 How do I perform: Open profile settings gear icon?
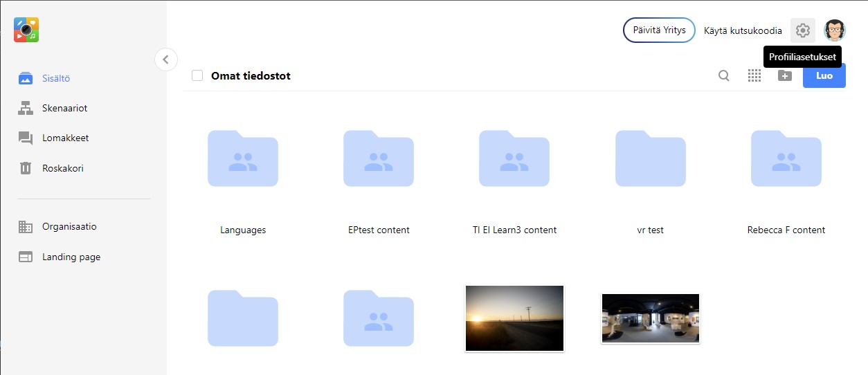coord(803,30)
